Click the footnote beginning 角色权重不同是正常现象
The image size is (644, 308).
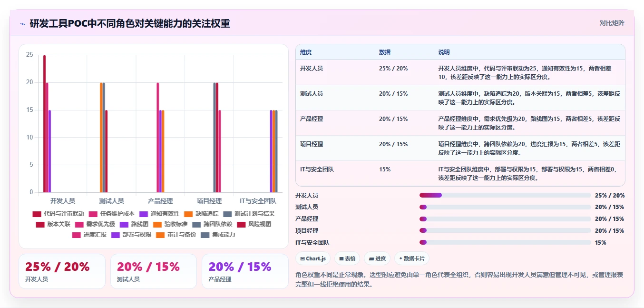pos(459,280)
